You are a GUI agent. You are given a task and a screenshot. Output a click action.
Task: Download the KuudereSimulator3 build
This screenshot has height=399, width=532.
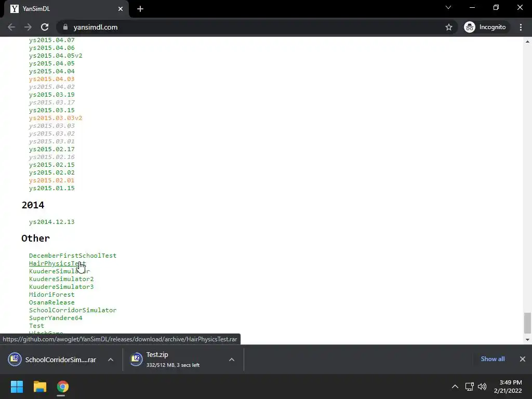[61, 287]
